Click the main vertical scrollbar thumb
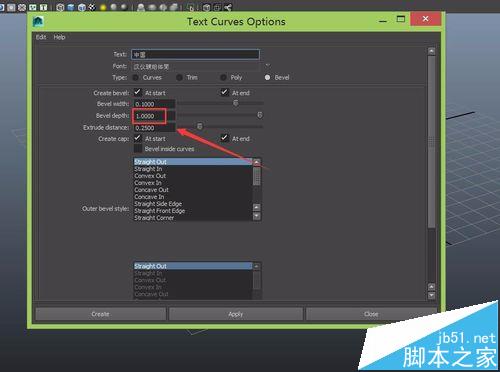The width and height of the screenshot is (500, 372). click(431, 142)
